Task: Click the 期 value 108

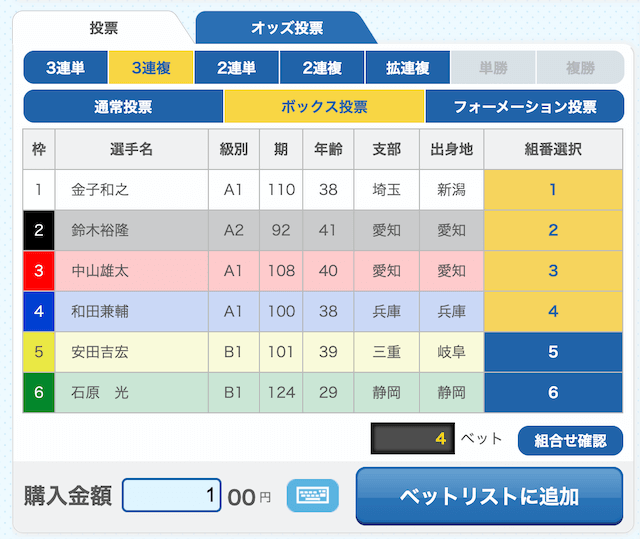Action: [x=281, y=271]
